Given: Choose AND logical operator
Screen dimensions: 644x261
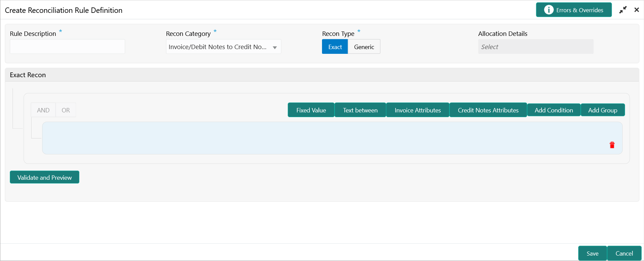Looking at the screenshot, I should (x=43, y=110).
